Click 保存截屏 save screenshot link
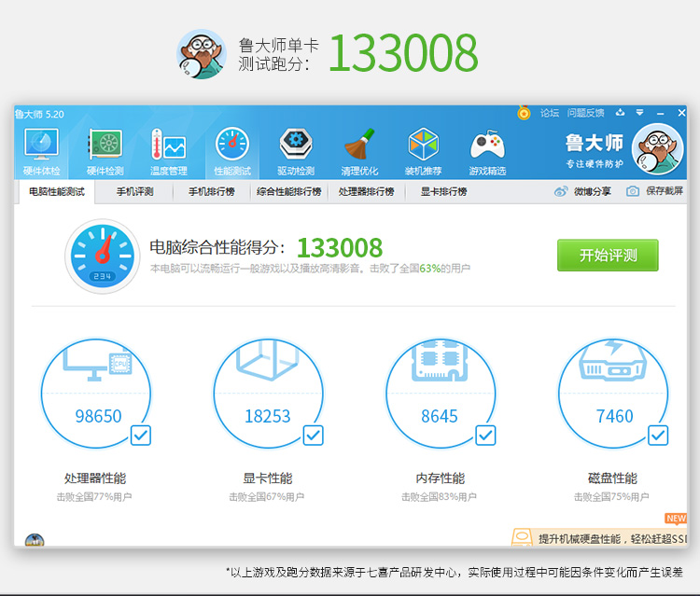 665,191
